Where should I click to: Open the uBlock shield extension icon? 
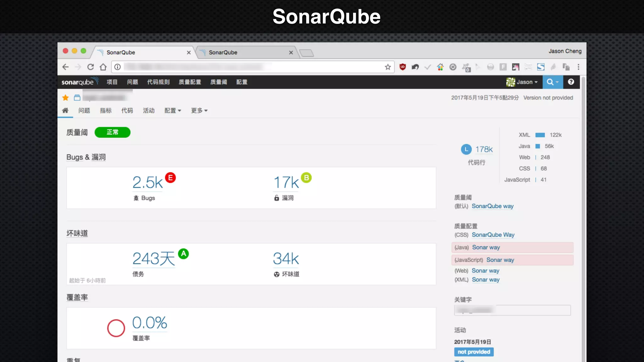(402, 67)
